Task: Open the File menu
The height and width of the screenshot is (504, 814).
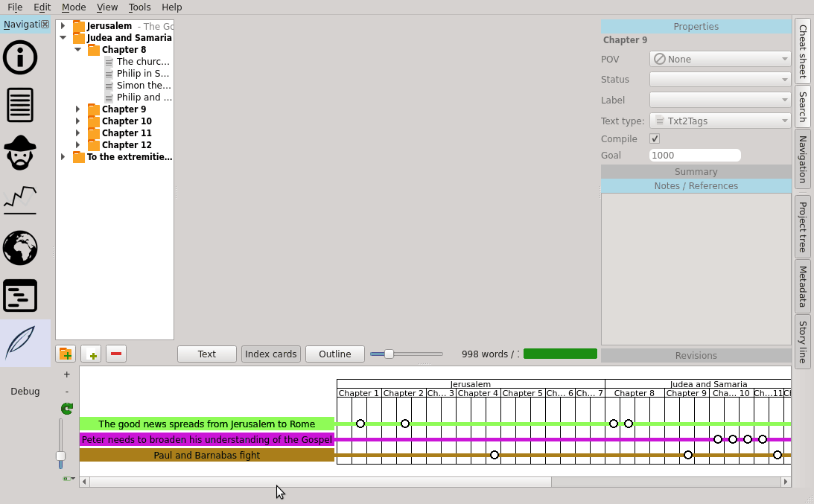Action: 15,7
